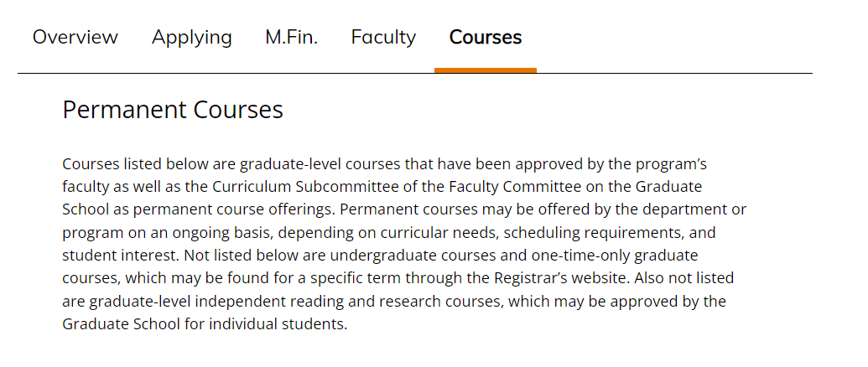Click the words "student interest"
868x367 pixels.
[121, 256]
